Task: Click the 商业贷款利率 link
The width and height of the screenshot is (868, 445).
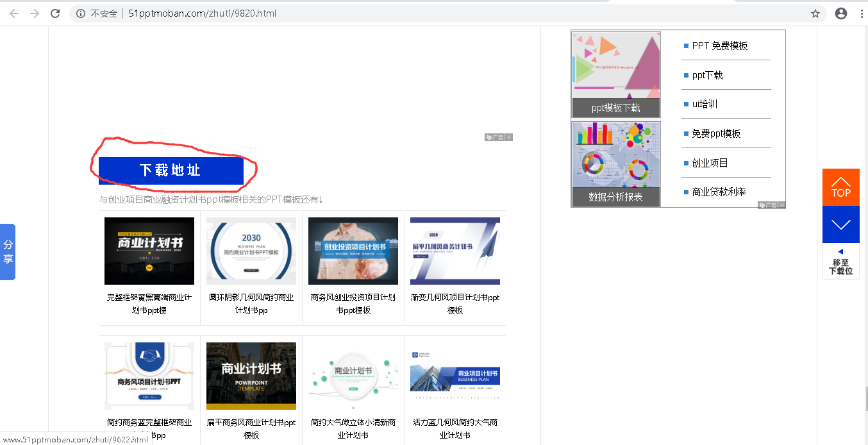Action: (x=718, y=191)
